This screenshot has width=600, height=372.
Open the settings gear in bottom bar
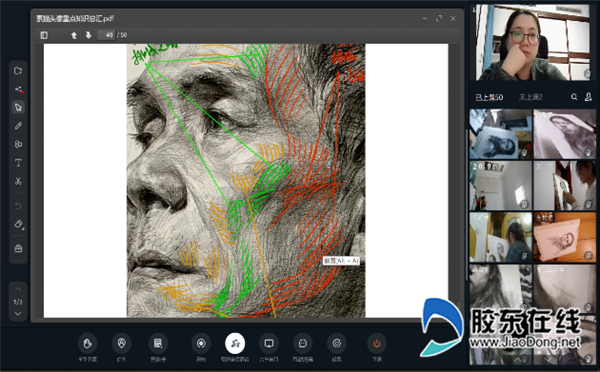[x=337, y=343]
